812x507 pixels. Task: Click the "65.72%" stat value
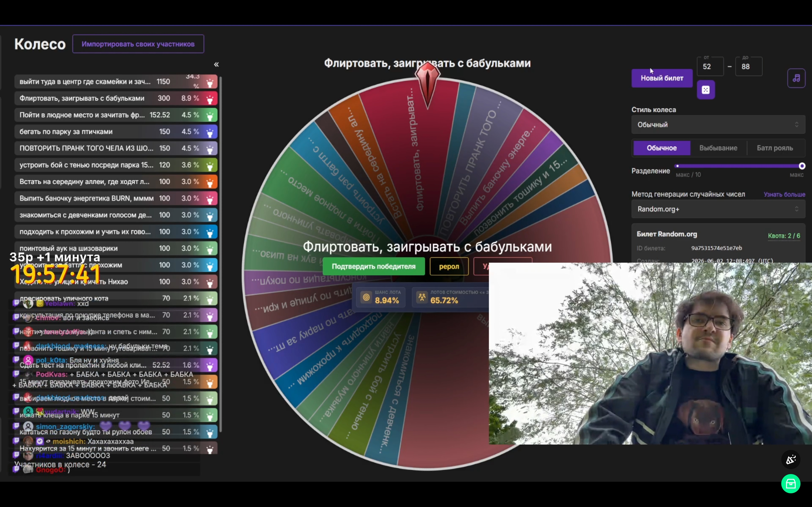(x=444, y=300)
